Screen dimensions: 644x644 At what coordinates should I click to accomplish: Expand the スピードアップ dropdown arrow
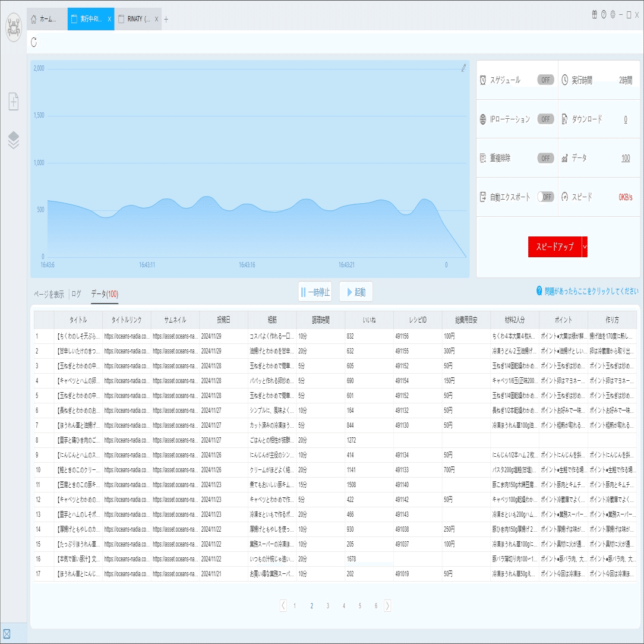(585, 247)
